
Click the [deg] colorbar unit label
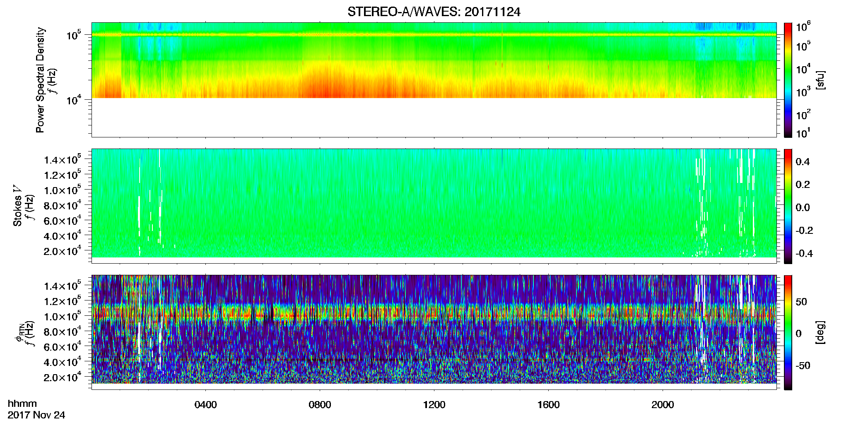click(820, 332)
